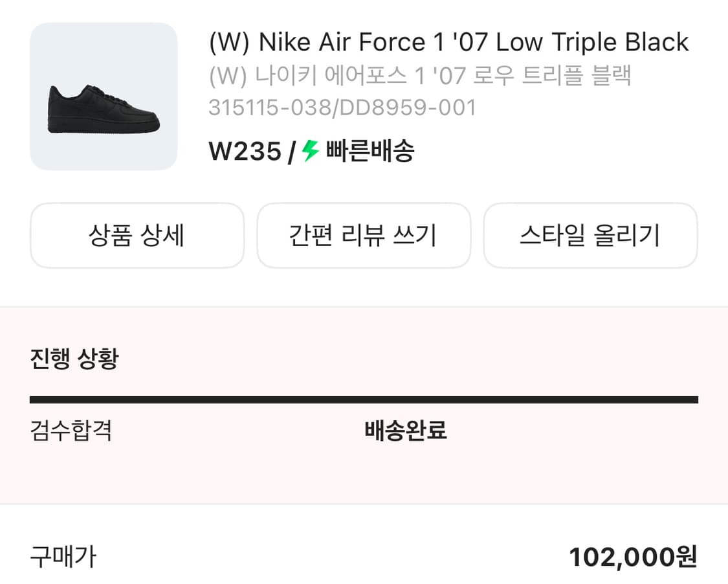Tap 스타일 올리기 to upload a style post
Viewport: 728px width, 584px height.
590,235
